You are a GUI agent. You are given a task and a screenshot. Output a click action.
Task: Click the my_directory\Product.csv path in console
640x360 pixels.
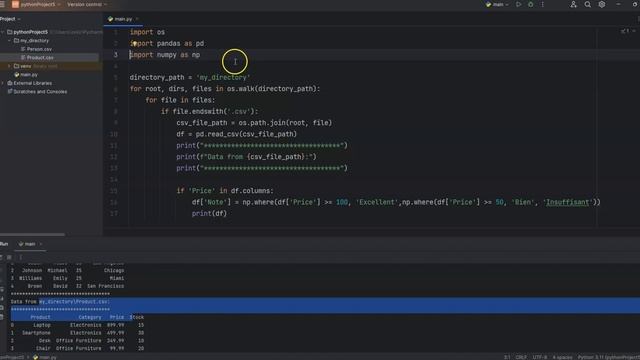coord(74,302)
